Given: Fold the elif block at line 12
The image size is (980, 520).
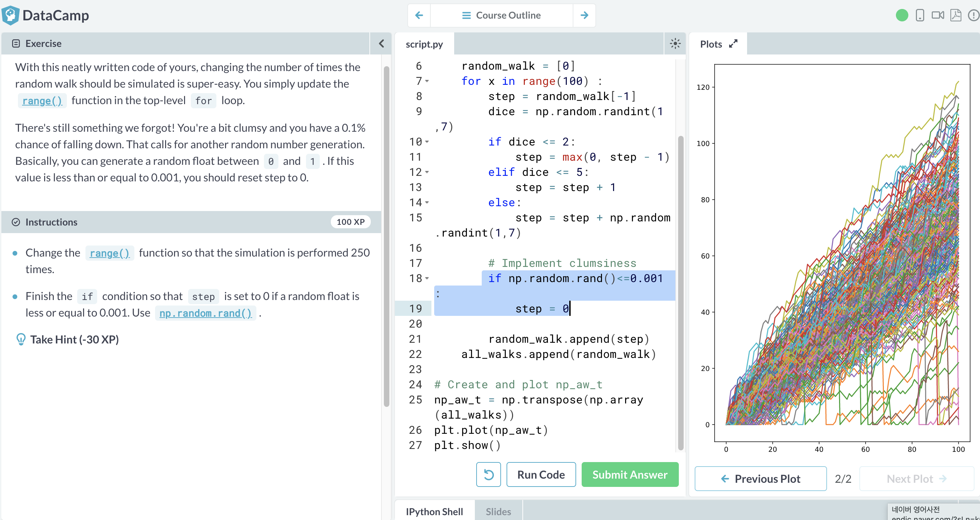Looking at the screenshot, I should click(427, 172).
